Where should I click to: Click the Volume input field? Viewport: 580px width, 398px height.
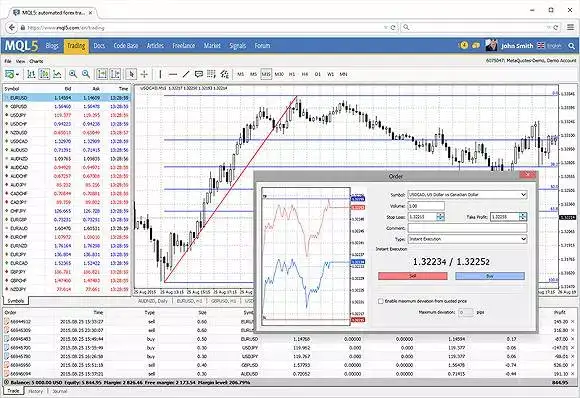click(x=426, y=206)
